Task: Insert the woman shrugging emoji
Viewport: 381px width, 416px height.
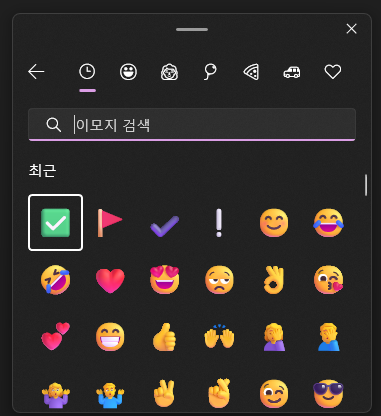Action: 56,395
